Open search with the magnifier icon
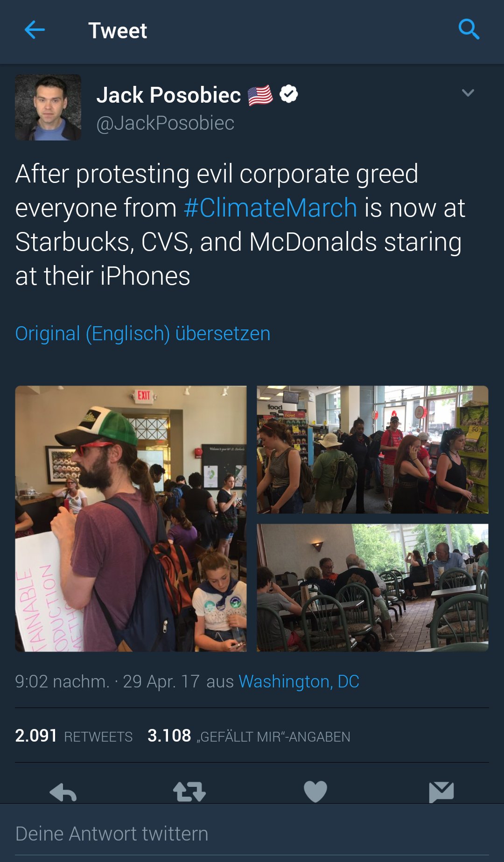 (469, 29)
